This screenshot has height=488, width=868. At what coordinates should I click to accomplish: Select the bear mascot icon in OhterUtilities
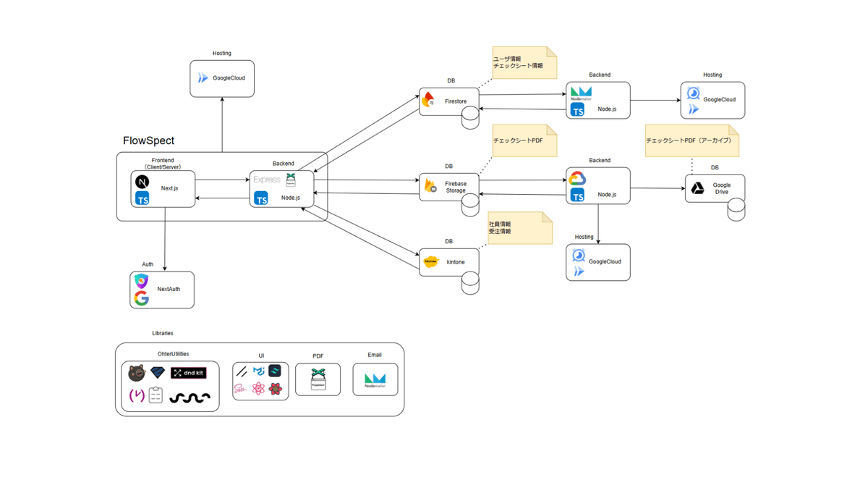(x=137, y=373)
